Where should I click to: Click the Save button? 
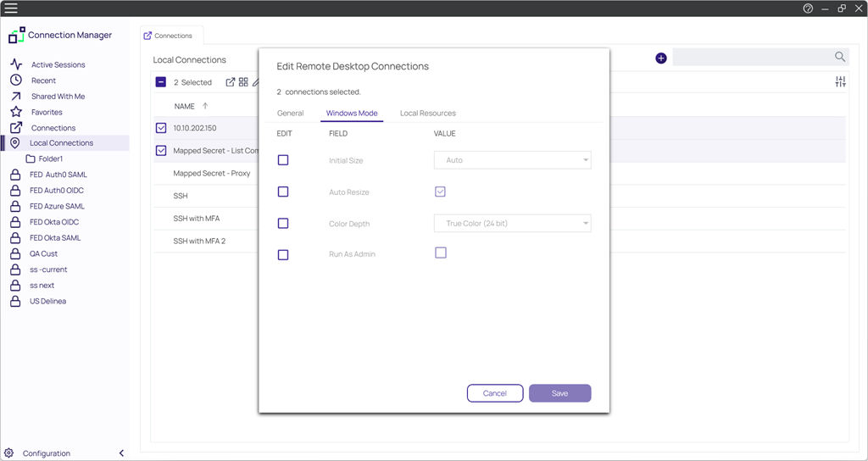pos(559,393)
